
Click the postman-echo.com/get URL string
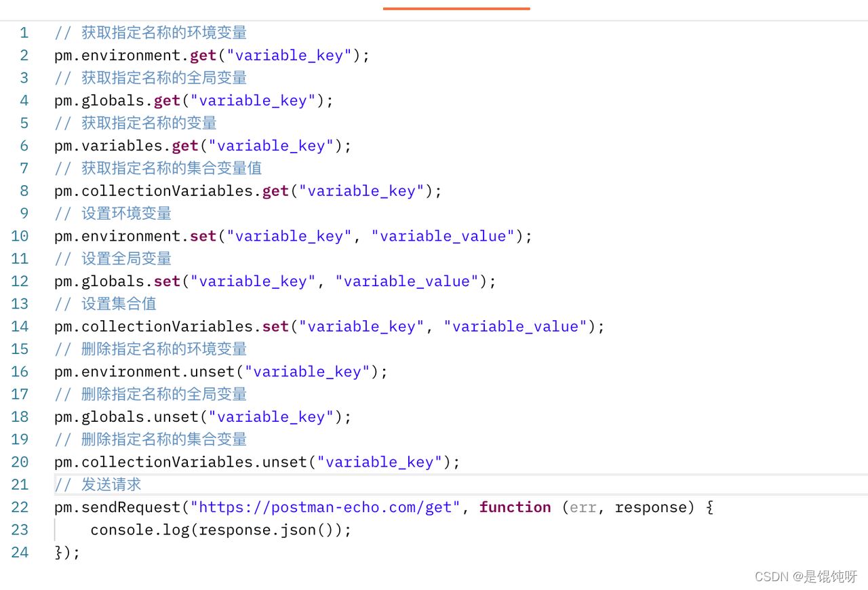point(325,507)
